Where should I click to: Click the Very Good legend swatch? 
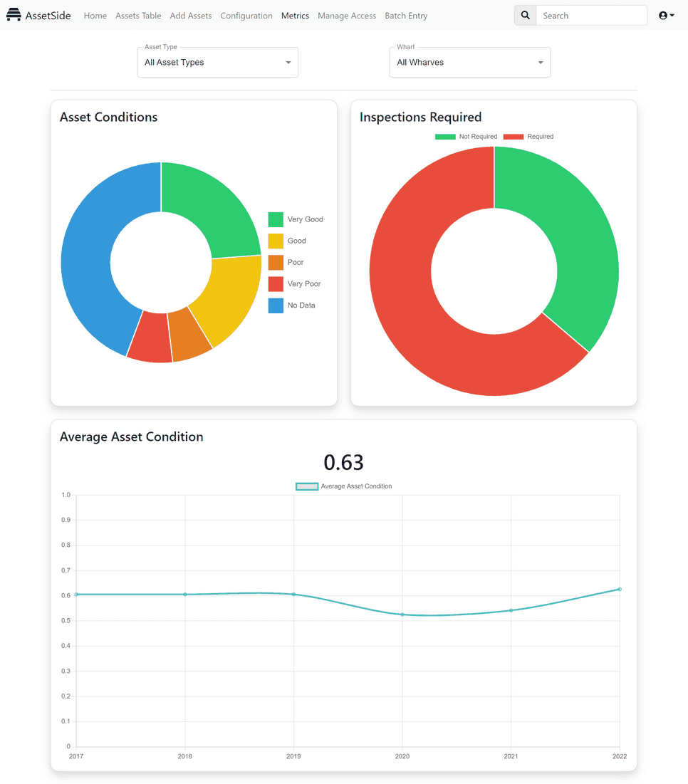click(x=276, y=219)
